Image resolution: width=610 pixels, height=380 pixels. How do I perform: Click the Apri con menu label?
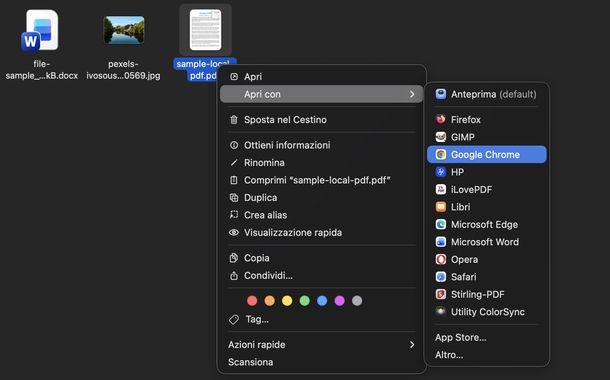pos(262,94)
